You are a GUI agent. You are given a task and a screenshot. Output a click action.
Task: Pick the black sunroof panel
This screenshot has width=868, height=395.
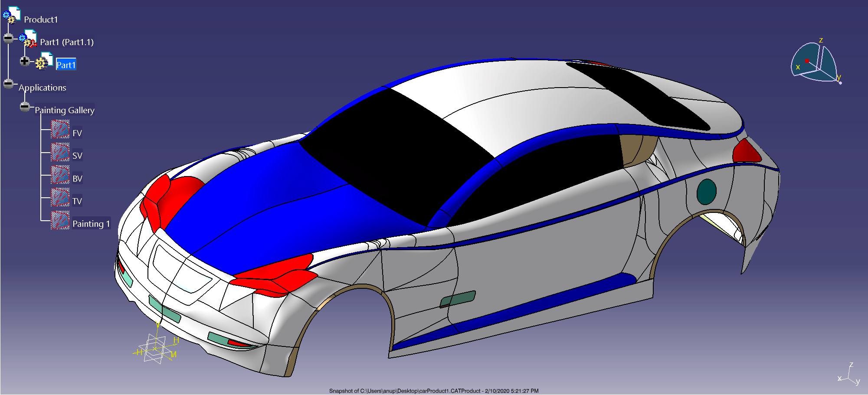(638, 95)
